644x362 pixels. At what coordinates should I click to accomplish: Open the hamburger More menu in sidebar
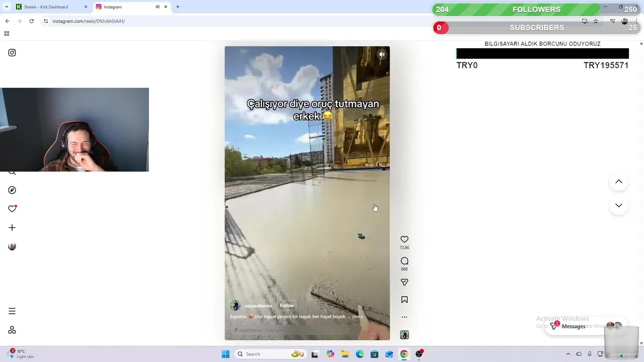12,311
